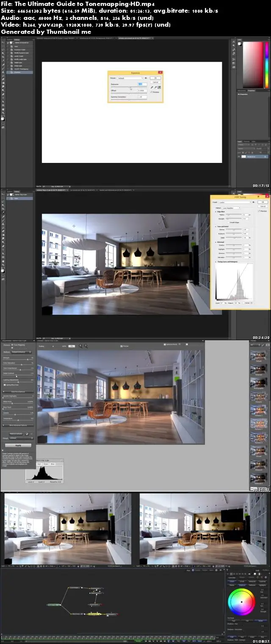
Task: Open the Preset dropdown in the Exposure dialog
Action: coord(130,78)
